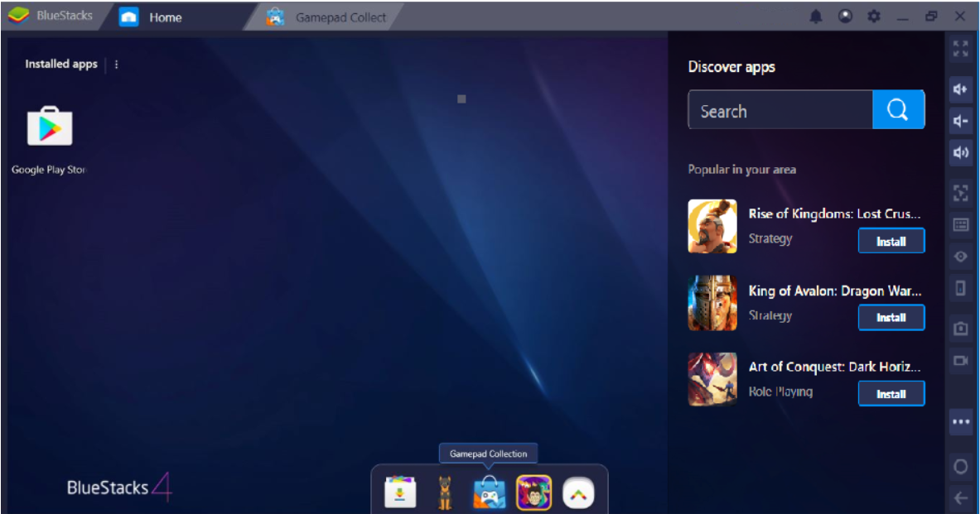The image size is (980, 514).
Task: Click the Rise of Kingdoms thumbnail
Action: click(x=712, y=226)
